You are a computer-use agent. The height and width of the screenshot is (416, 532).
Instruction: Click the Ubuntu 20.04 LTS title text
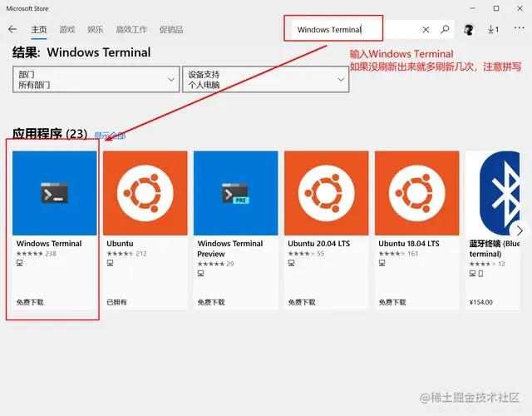click(319, 244)
